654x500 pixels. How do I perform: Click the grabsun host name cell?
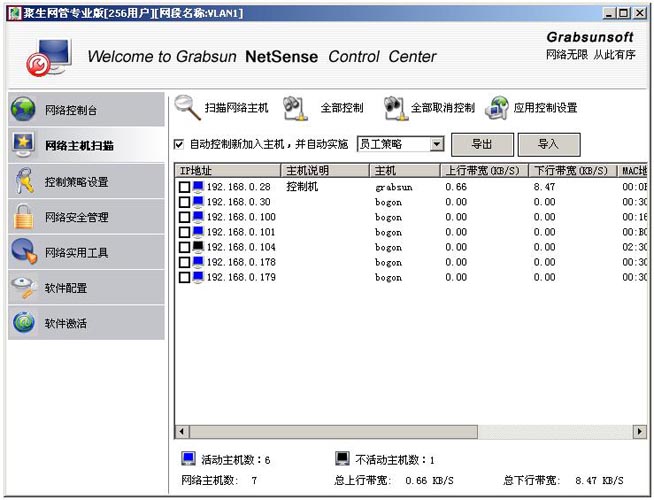pyautogui.click(x=394, y=187)
